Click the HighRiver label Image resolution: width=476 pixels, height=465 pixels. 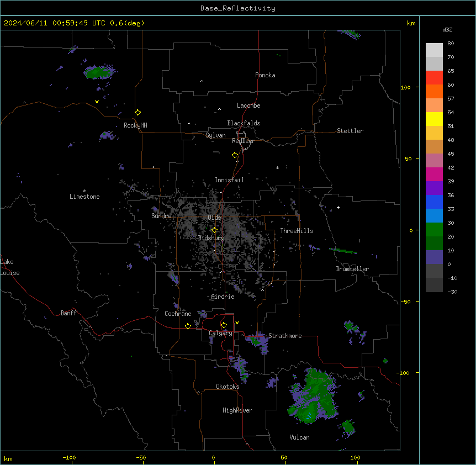click(237, 410)
